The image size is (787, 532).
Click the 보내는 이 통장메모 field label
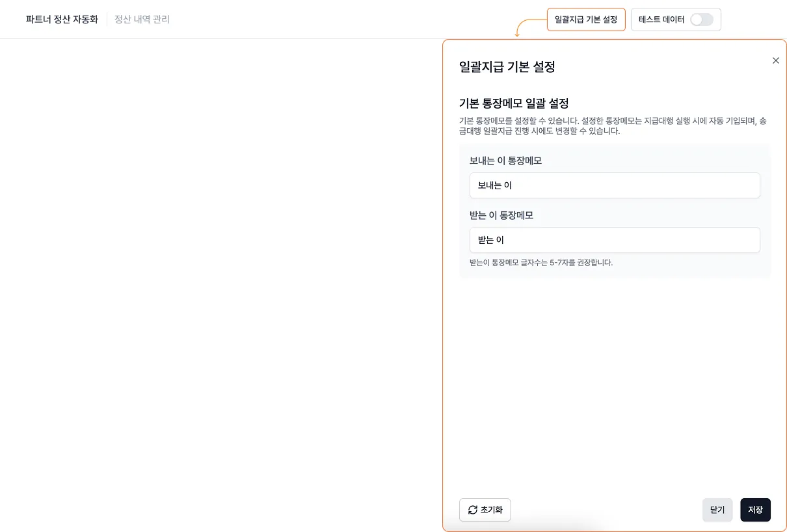(x=505, y=161)
